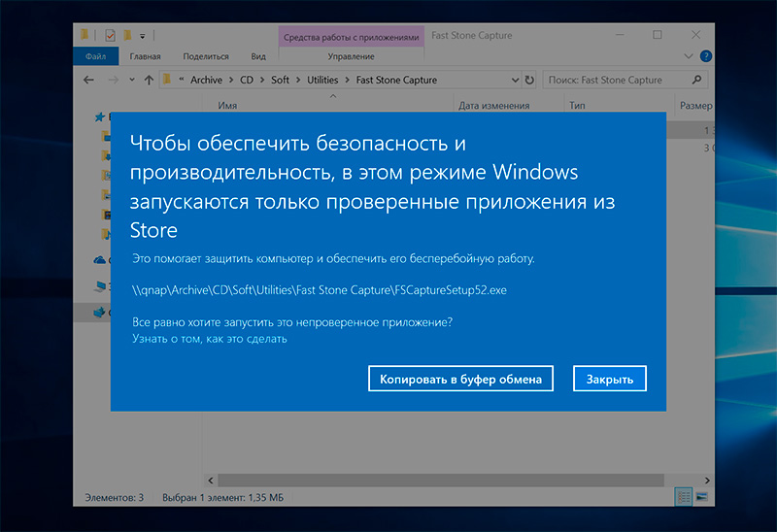Refresh the Fast Stone Capture folder
Viewport: 777px width, 532px height.
[x=528, y=81]
